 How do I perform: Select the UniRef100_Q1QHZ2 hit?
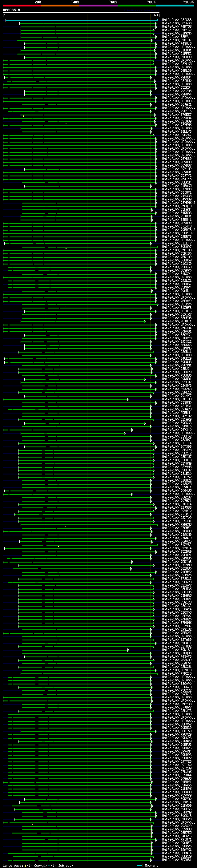click(x=177, y=481)
